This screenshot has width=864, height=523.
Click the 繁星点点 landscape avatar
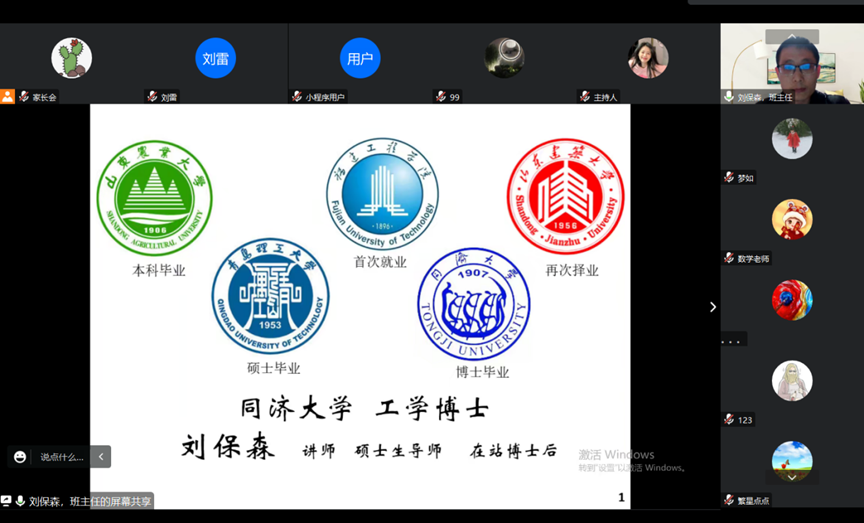[792, 461]
